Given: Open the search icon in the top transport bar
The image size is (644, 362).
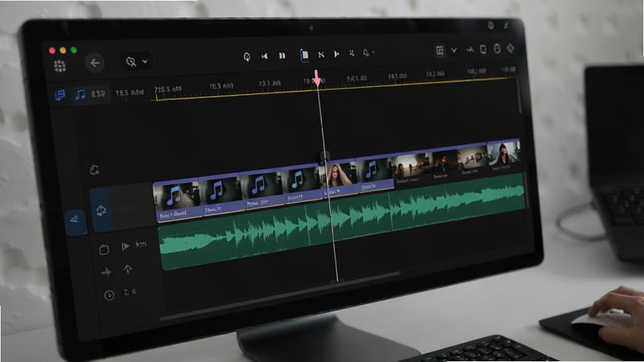Looking at the screenshot, I should click(x=365, y=52).
